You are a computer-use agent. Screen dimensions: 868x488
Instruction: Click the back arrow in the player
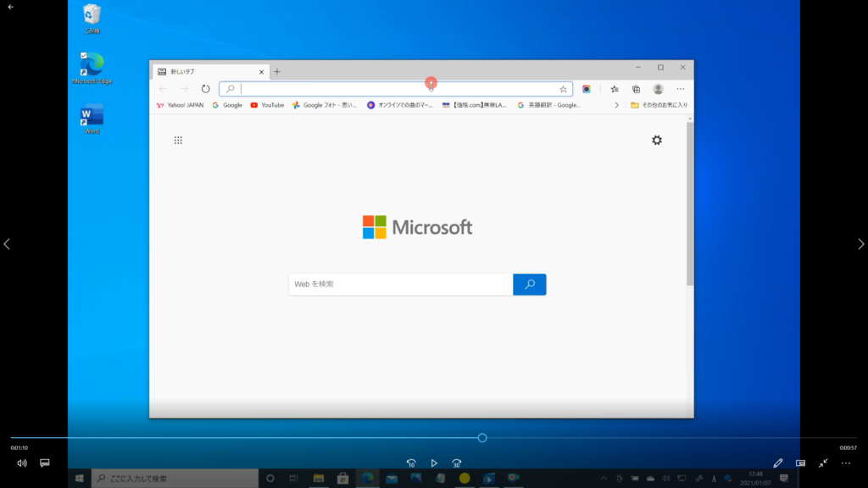pyautogui.click(x=11, y=7)
